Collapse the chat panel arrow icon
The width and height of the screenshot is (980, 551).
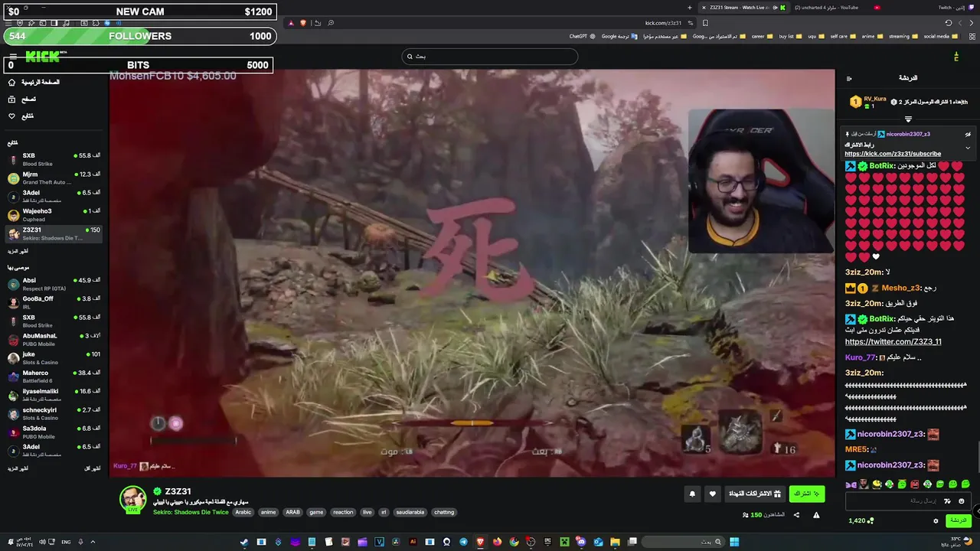[849, 78]
